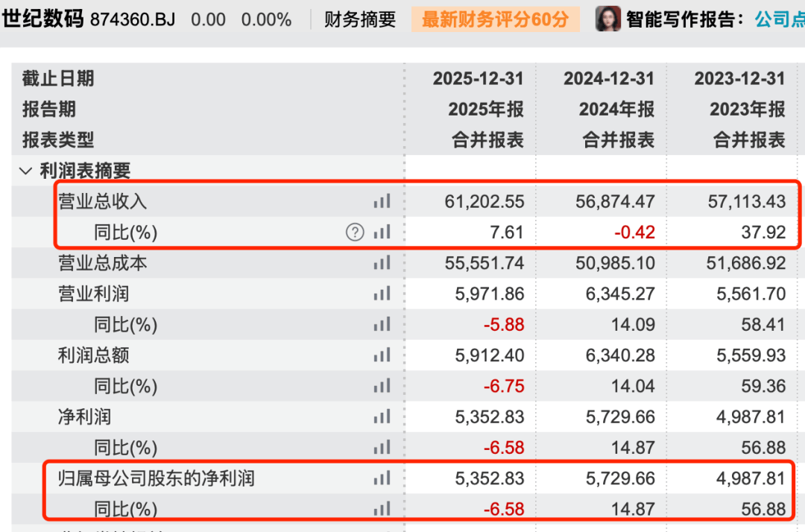Click the AI assistant avatar thumbnail
This screenshot has width=805, height=532.
(x=608, y=19)
